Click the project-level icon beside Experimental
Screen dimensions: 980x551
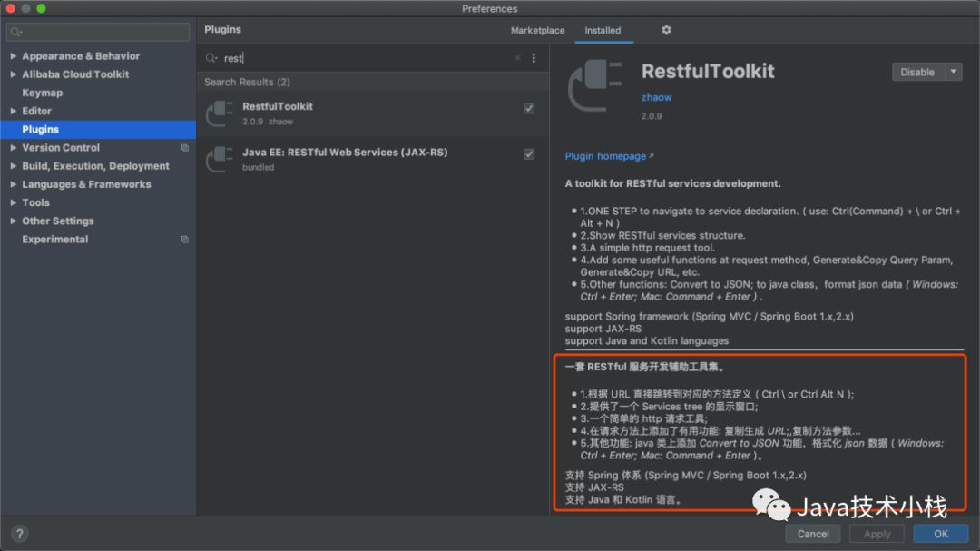pyautogui.click(x=185, y=240)
